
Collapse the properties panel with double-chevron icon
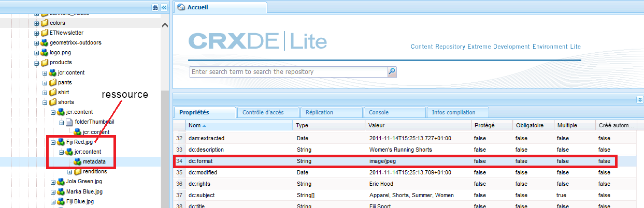pyautogui.click(x=640, y=99)
